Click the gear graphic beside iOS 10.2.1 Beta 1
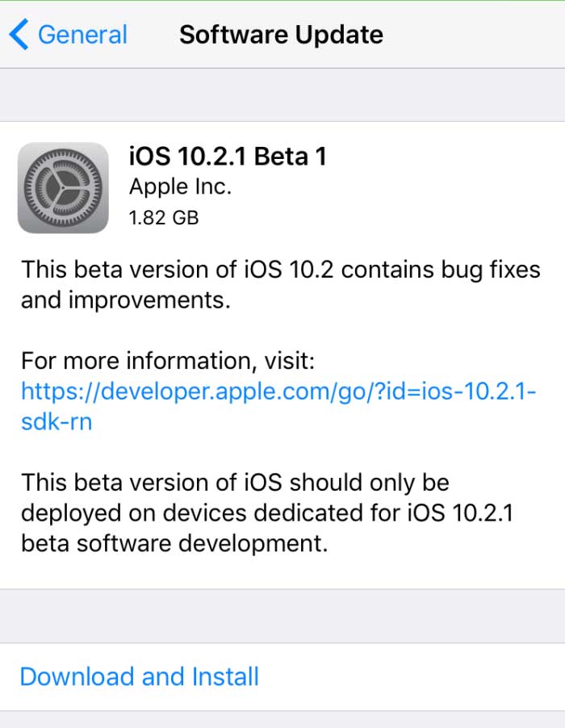The width and height of the screenshot is (565, 728). point(63,186)
